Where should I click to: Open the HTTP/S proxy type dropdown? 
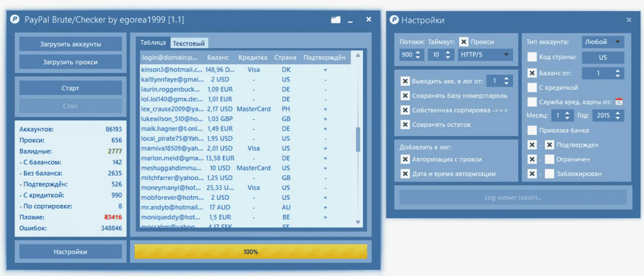(485, 54)
